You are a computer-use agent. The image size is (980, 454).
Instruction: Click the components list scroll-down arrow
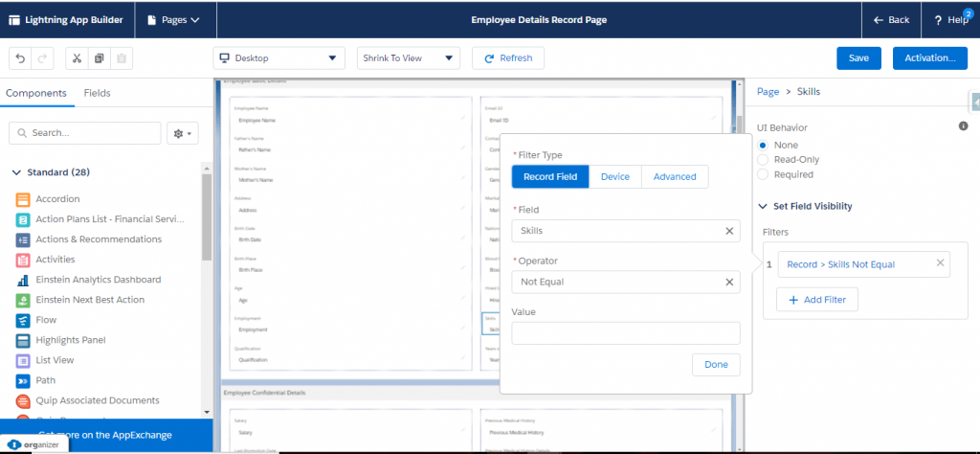click(x=207, y=413)
